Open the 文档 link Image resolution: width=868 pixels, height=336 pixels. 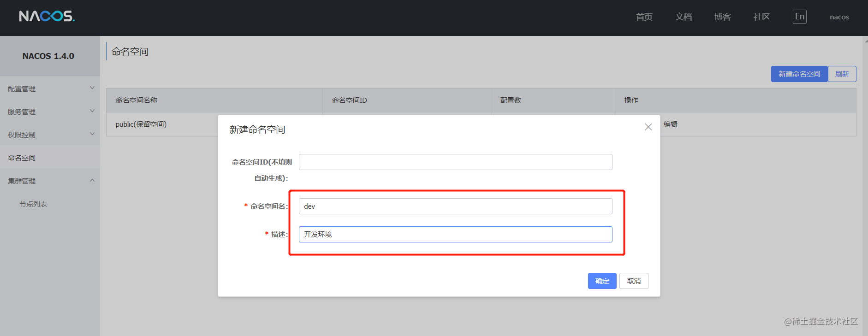click(x=684, y=17)
